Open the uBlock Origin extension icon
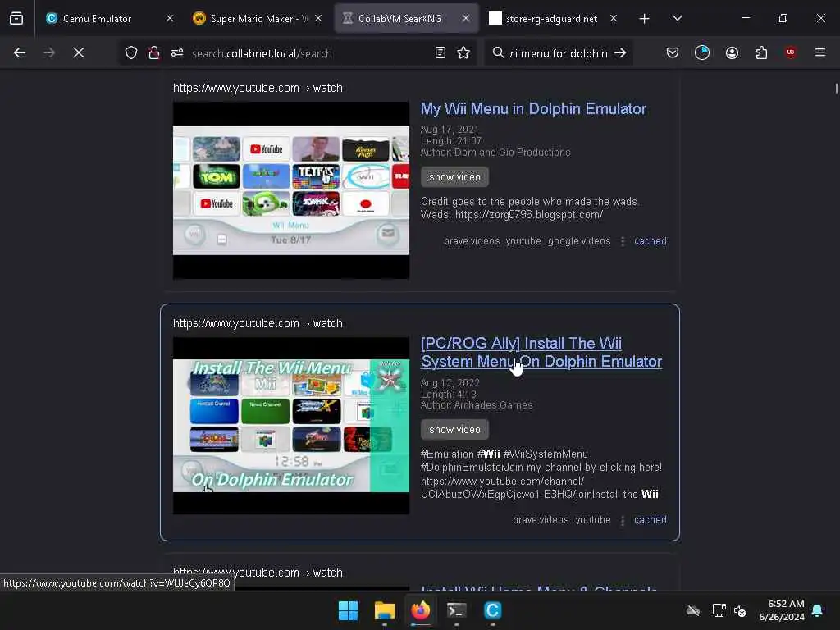Viewport: 840px width, 630px height. (791, 52)
